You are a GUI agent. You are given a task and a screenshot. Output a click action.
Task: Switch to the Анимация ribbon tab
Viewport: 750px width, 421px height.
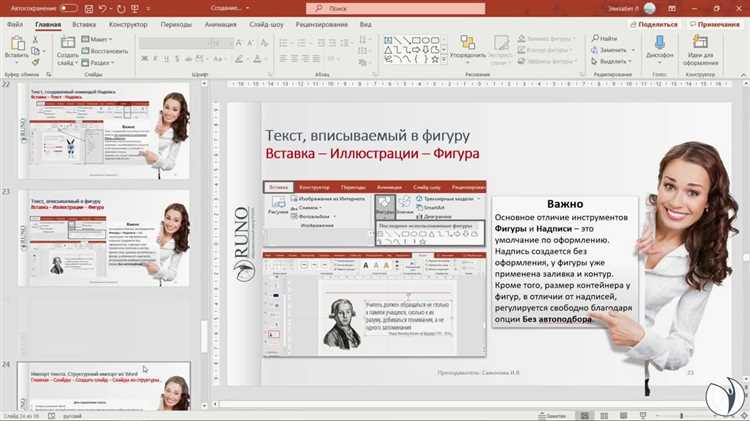click(x=221, y=24)
